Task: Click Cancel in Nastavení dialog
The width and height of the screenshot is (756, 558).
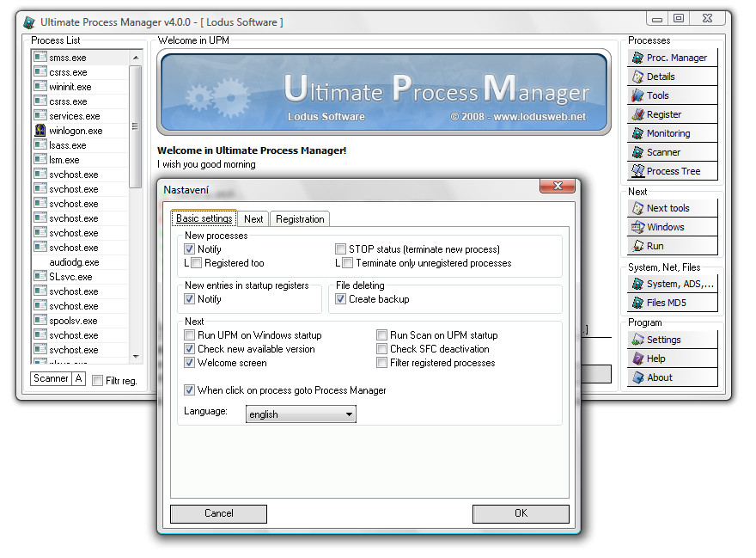Action: click(x=218, y=513)
